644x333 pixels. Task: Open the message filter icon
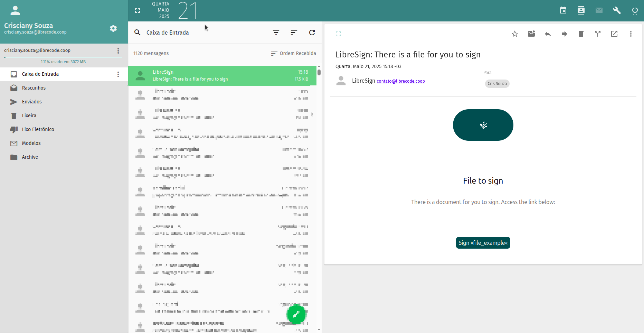pos(276,33)
